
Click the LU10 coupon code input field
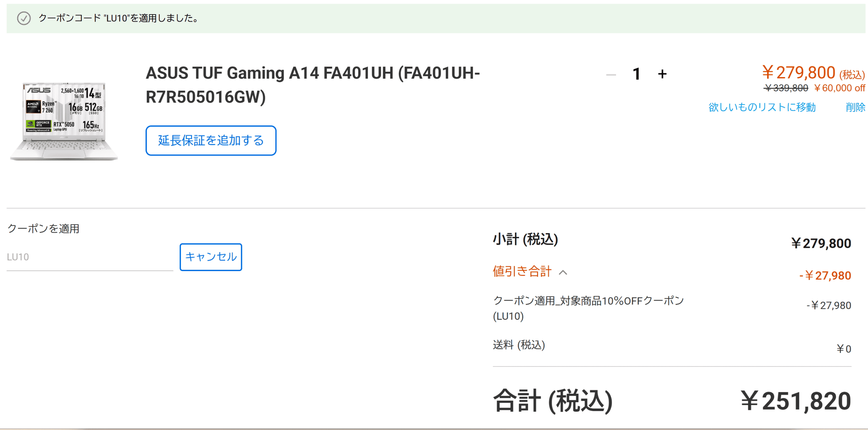90,257
